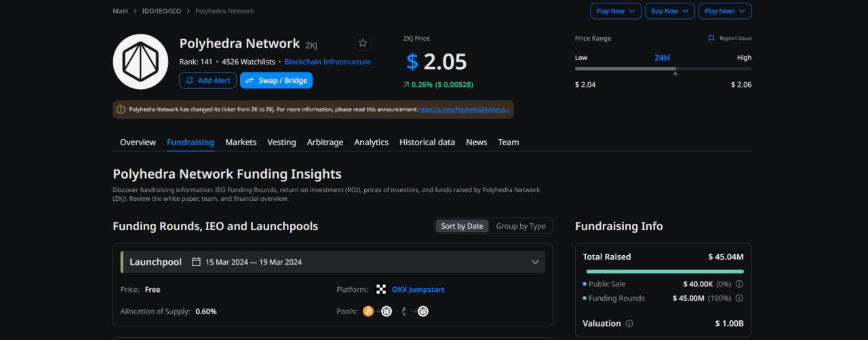The height and width of the screenshot is (340, 868).
Task: Click the $ 2.06 high price
Action: coord(741,85)
